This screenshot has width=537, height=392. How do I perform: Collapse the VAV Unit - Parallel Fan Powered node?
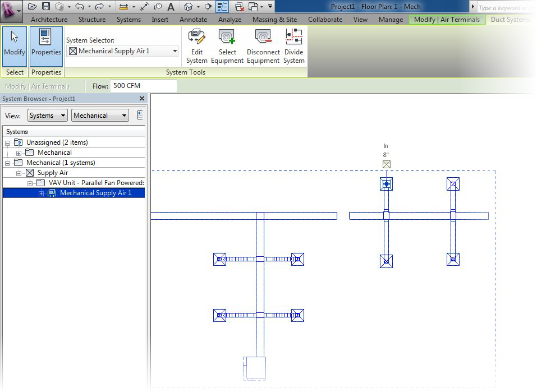click(x=30, y=183)
